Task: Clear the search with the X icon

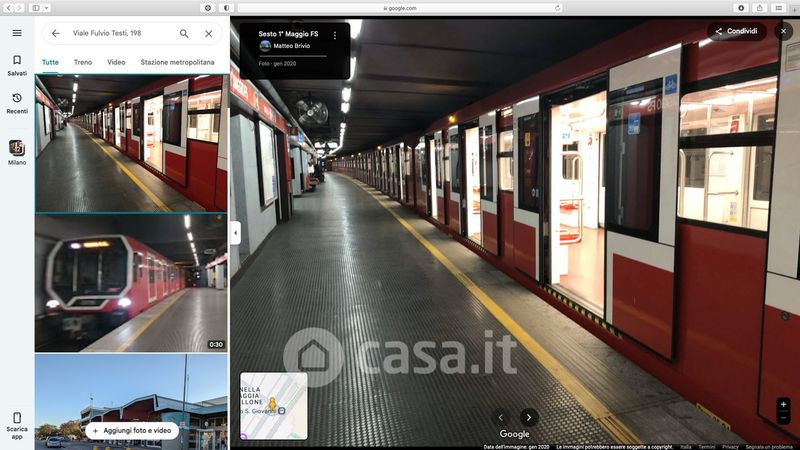Action: pyautogui.click(x=208, y=33)
